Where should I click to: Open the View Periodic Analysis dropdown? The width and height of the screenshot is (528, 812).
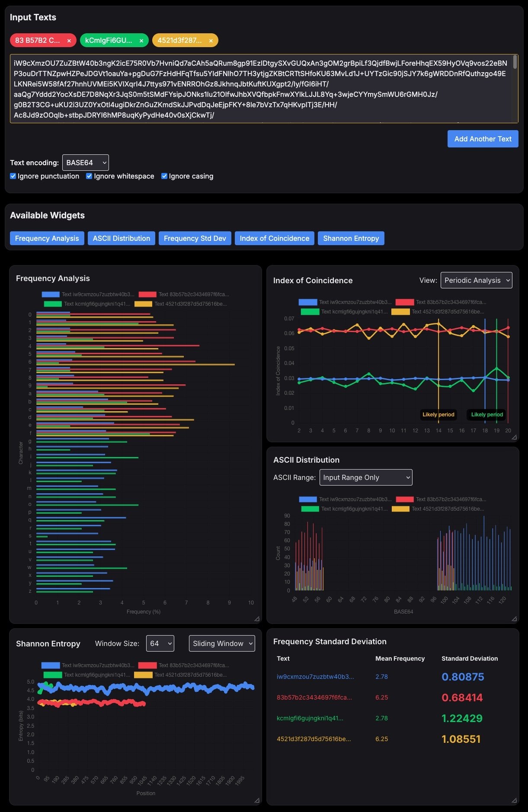point(476,280)
